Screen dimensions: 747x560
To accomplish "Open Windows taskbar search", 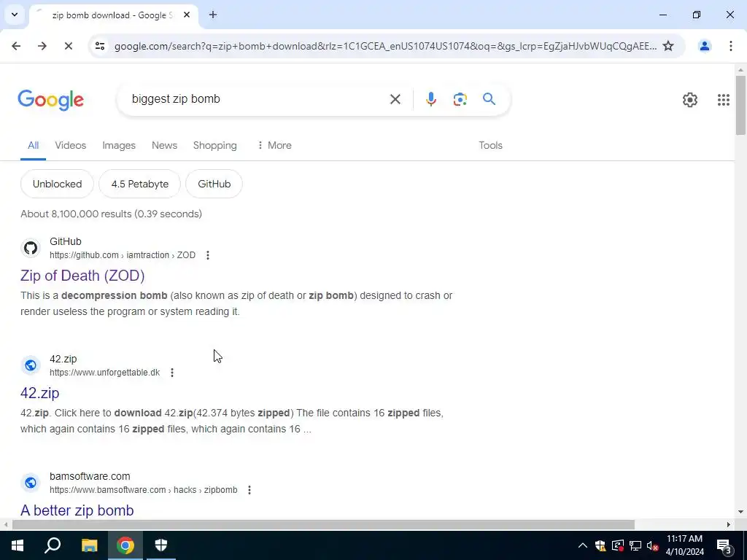I will (53, 545).
